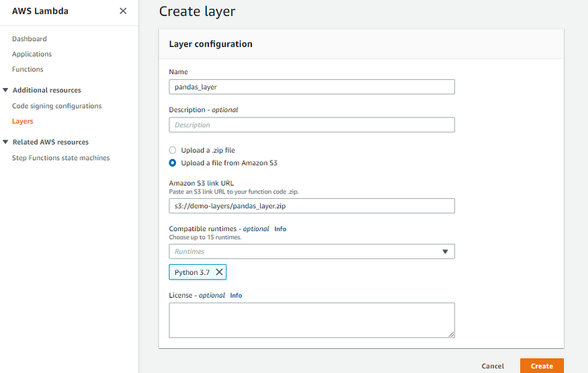The width and height of the screenshot is (588, 373).
Task: Click the Create button
Action: (542, 366)
